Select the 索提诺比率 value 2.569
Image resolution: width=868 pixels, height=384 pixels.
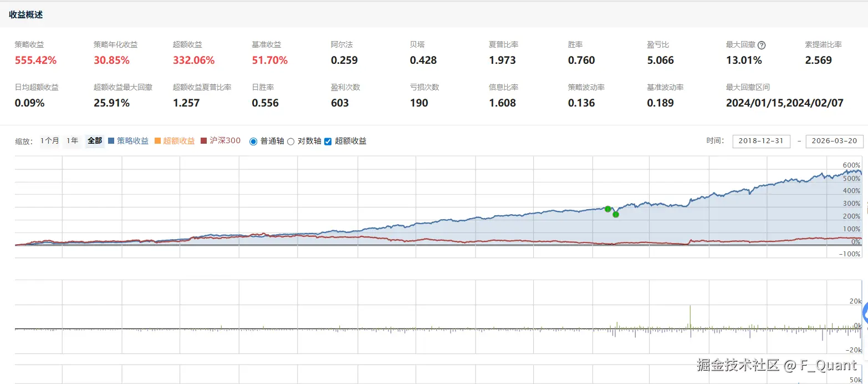819,60
